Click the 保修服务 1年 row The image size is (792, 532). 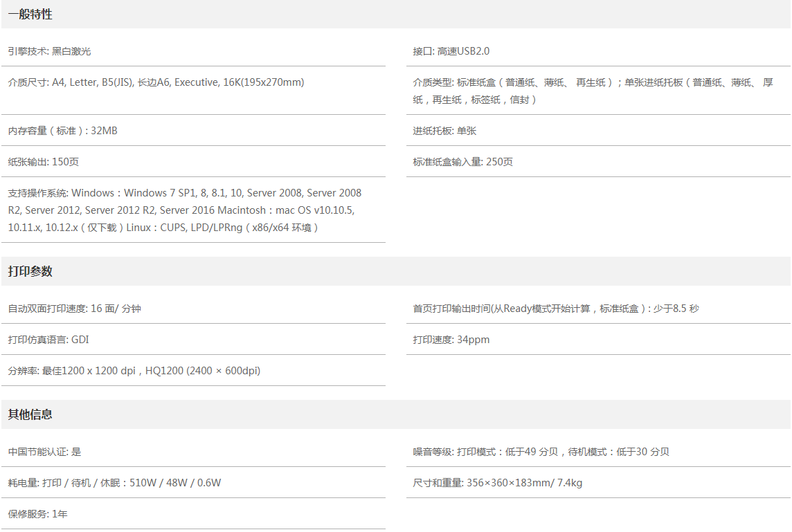point(38,514)
